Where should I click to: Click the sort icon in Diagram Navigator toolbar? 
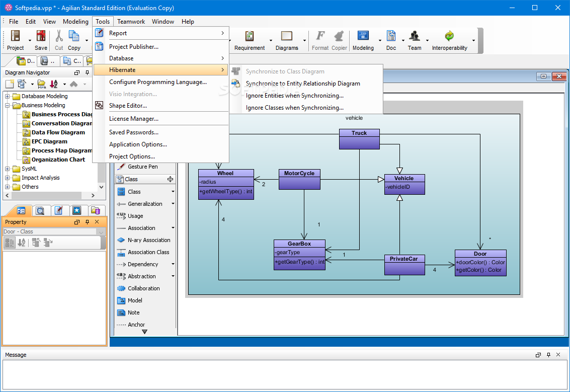click(x=53, y=85)
